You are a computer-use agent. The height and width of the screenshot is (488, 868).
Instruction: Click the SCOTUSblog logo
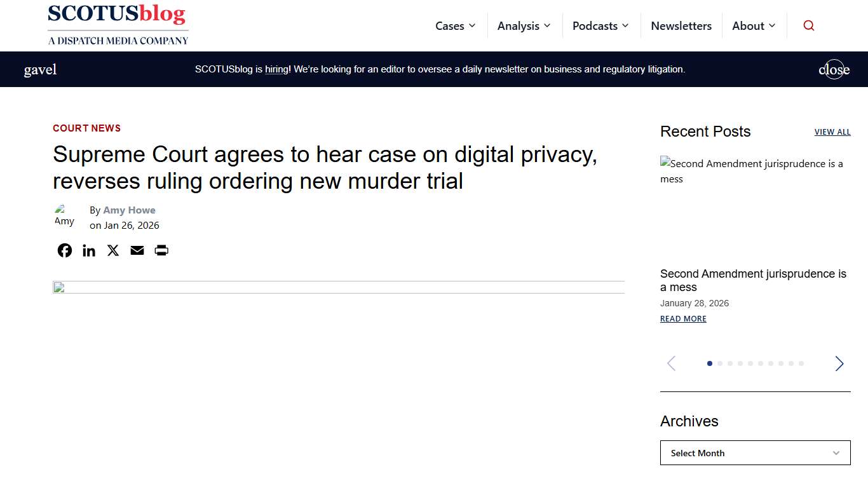118,24
